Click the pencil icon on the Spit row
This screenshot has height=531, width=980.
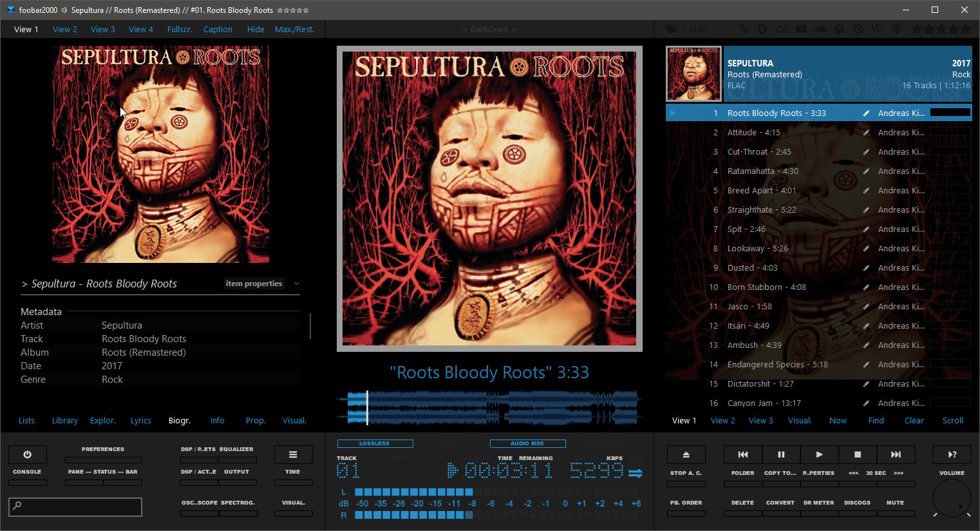tap(866, 229)
